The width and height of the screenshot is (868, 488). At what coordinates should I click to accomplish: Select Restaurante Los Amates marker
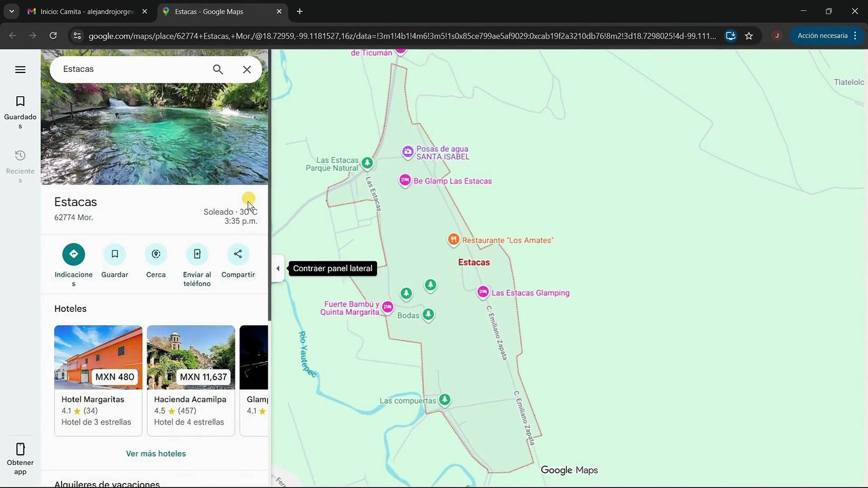pyautogui.click(x=454, y=239)
